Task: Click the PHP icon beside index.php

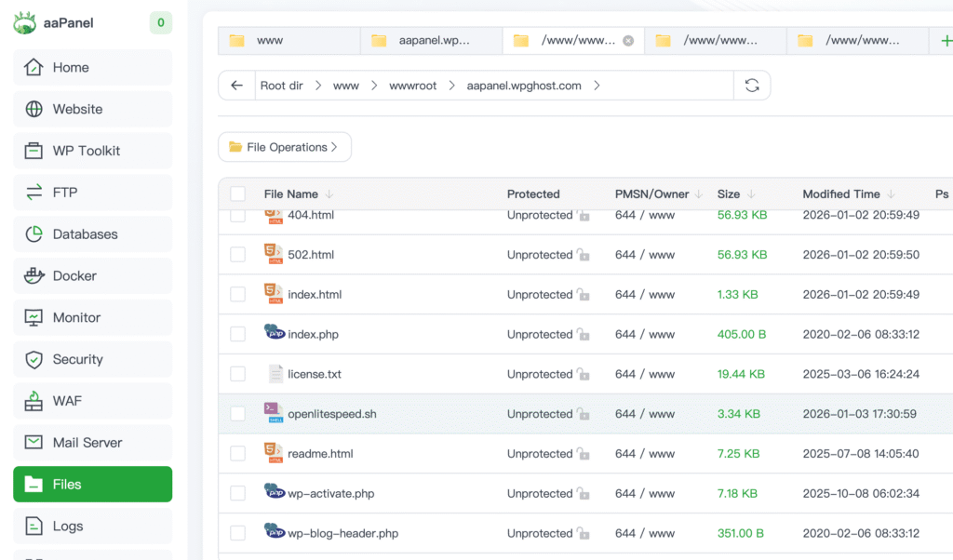Action: 275,334
